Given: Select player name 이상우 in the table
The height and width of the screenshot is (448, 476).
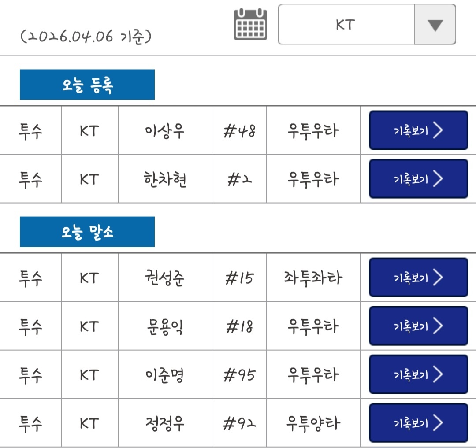Looking at the screenshot, I should click(x=165, y=130).
